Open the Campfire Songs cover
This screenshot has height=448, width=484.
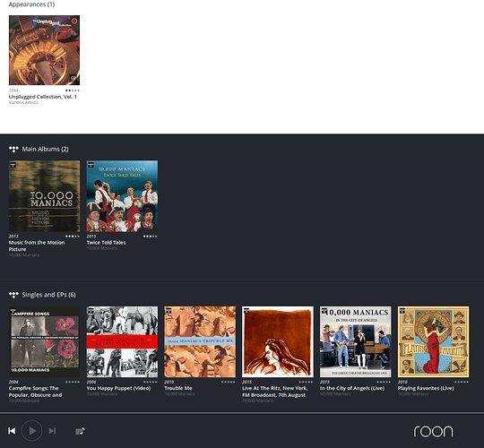[44, 342]
